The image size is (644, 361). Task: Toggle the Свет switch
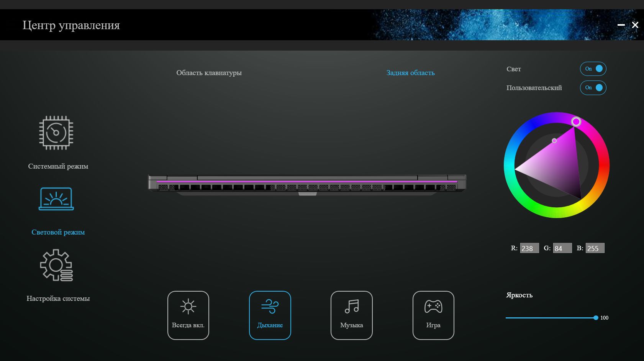click(593, 69)
